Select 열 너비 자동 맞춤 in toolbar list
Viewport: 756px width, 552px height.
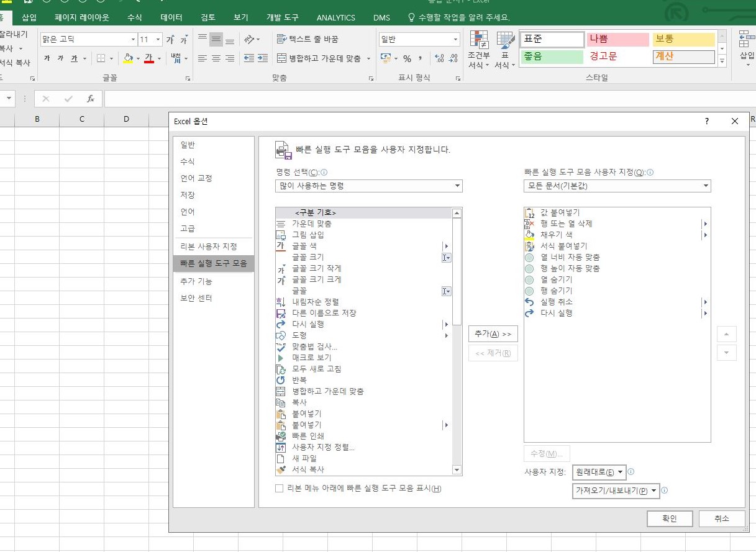coord(617,257)
